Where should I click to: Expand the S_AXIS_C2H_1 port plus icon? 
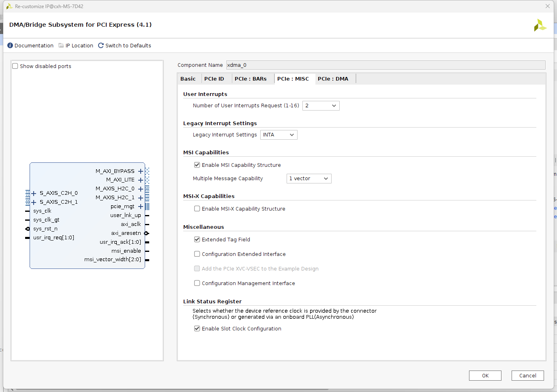tap(34, 202)
